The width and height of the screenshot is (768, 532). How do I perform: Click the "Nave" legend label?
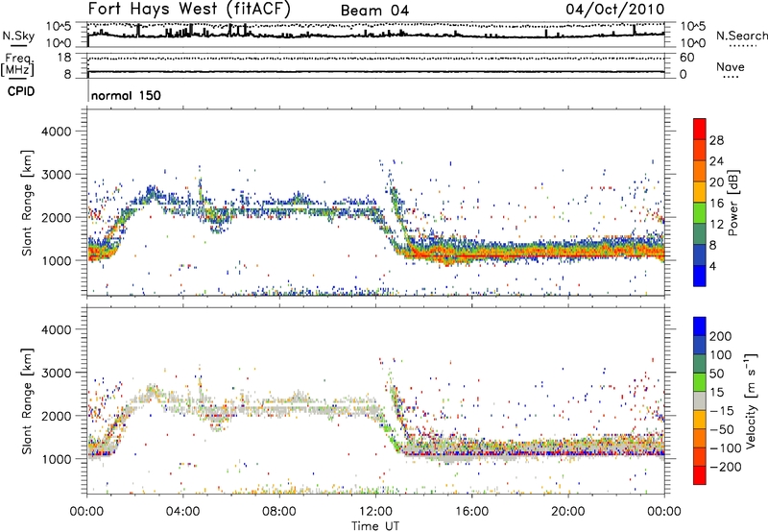731,67
